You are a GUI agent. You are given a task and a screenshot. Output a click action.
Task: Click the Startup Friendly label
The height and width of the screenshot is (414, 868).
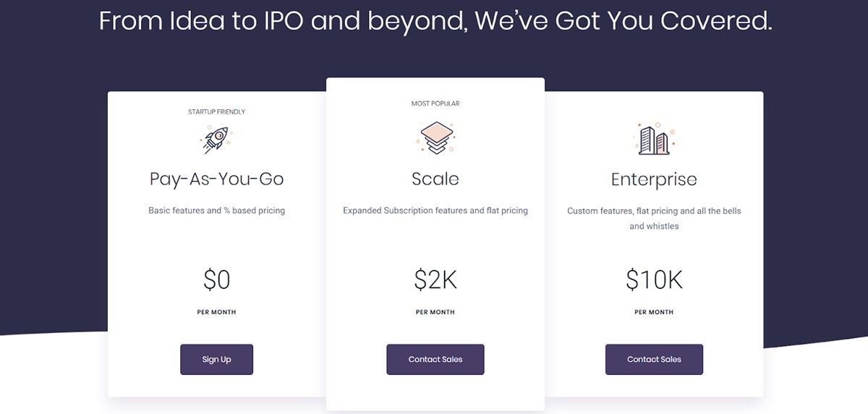click(x=216, y=112)
